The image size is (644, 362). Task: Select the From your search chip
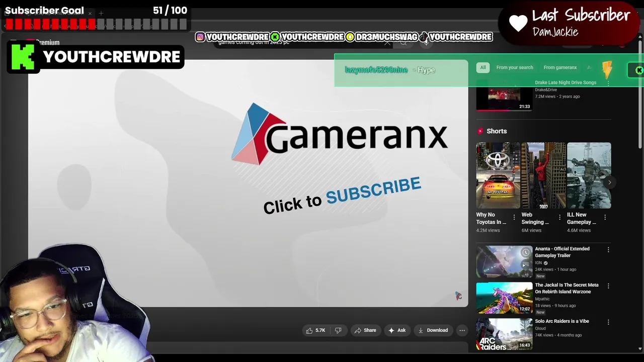click(514, 67)
